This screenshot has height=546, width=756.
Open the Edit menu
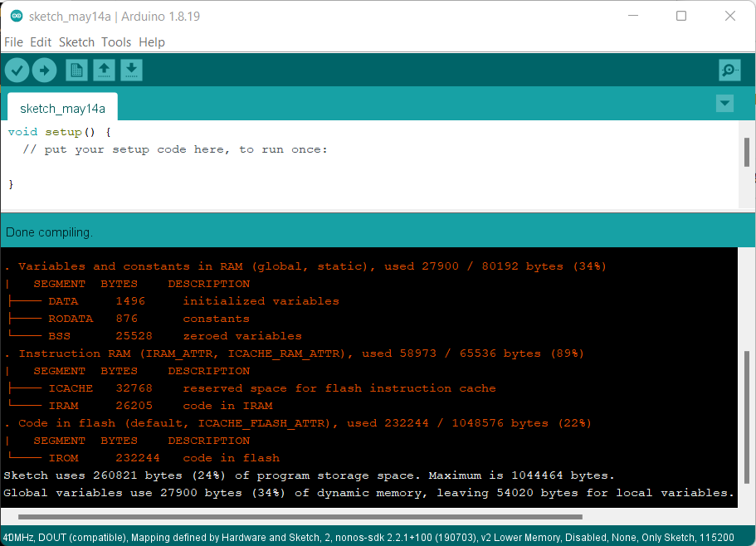41,42
